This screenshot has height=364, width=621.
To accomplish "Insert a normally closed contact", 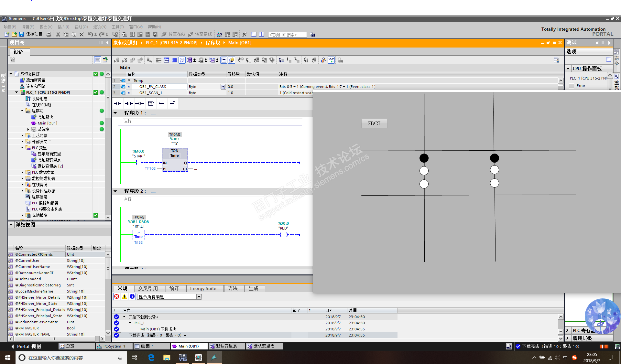I will 129,103.
